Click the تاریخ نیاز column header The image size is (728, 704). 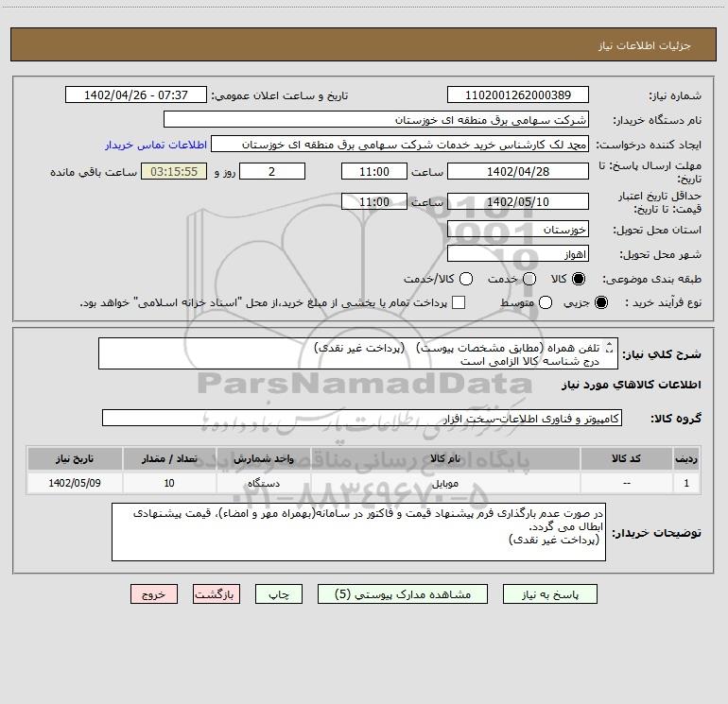coord(75,458)
